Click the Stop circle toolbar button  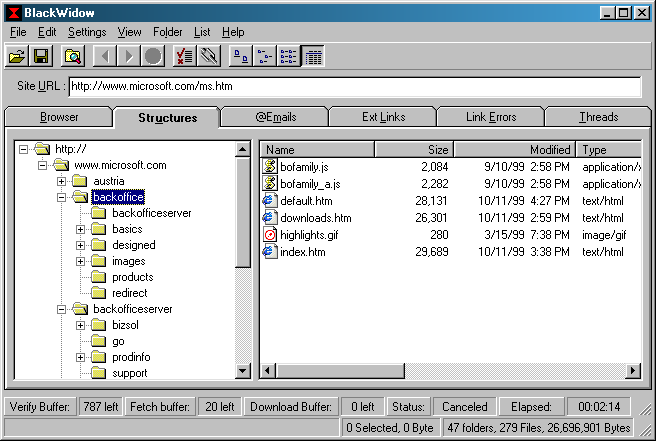click(x=153, y=56)
